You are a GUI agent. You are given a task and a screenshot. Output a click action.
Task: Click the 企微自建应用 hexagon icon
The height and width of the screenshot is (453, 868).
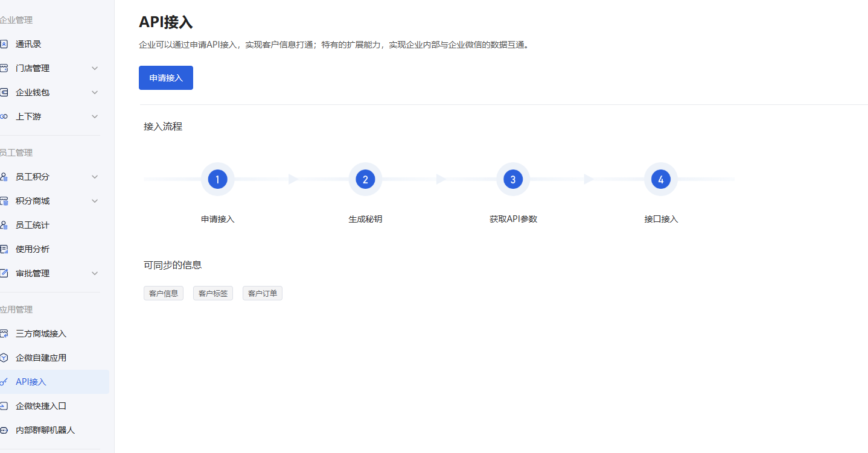4,358
